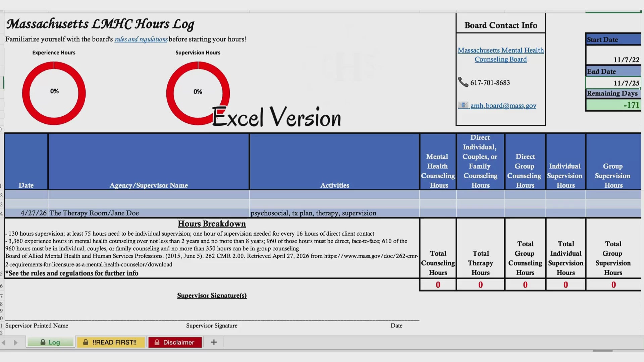Click the email icon beside board address
Screen dimensions: 644x362
[463, 105]
